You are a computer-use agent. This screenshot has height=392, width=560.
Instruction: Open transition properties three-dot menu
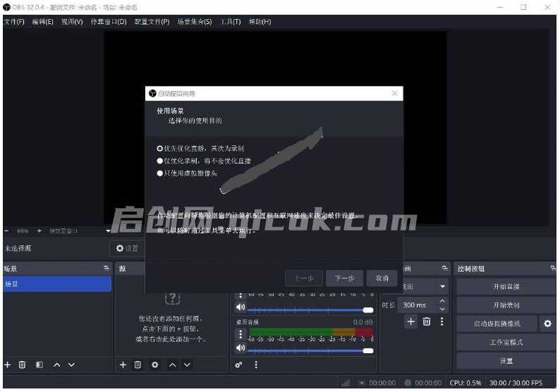coord(442,321)
